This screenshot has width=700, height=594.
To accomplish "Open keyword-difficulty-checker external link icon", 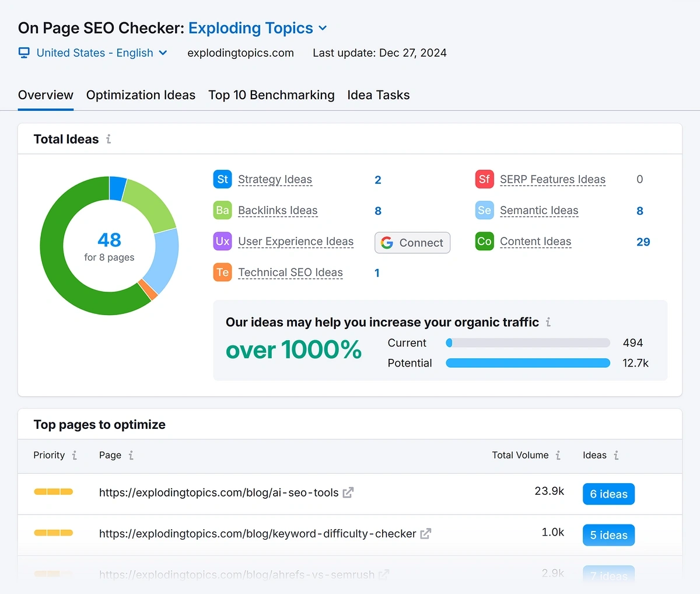I will [x=426, y=533].
